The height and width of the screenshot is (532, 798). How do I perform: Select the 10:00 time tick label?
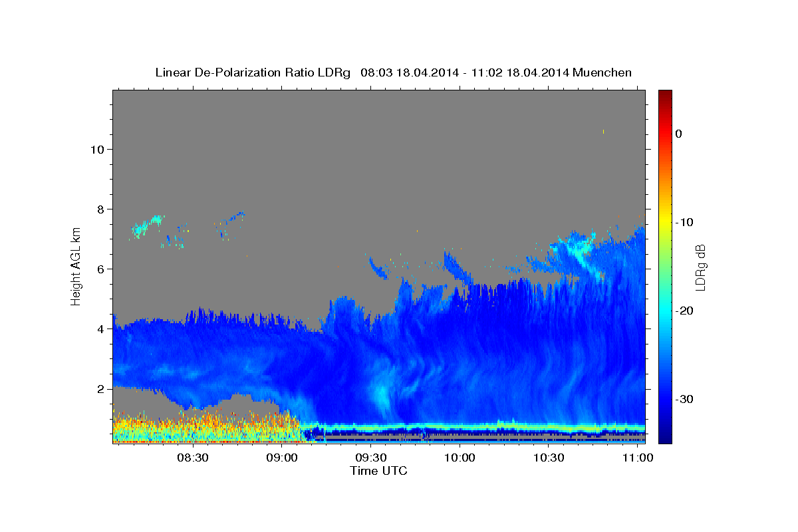460,458
